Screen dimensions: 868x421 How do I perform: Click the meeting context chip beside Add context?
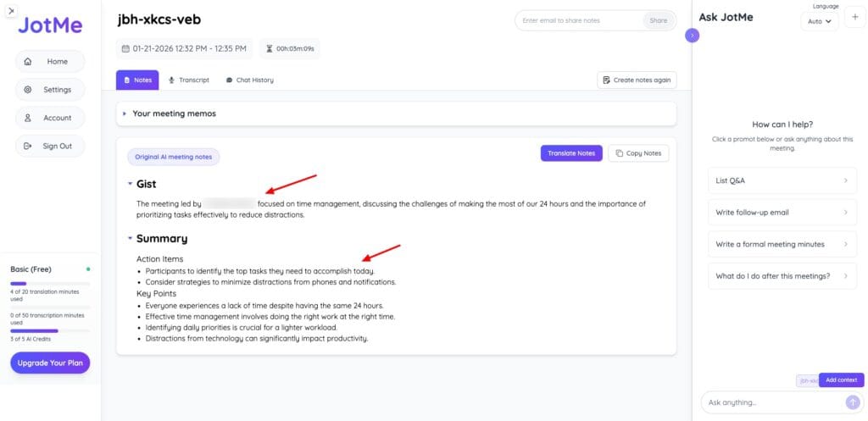click(x=808, y=380)
